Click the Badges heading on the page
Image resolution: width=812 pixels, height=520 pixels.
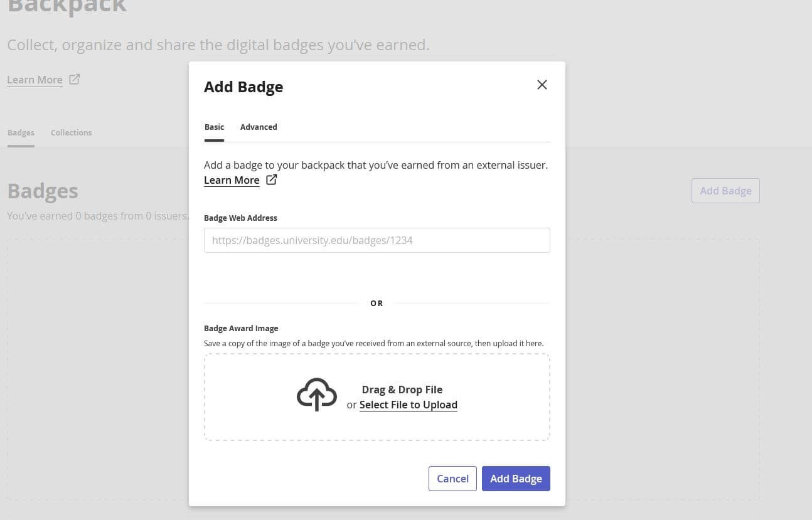tap(42, 191)
